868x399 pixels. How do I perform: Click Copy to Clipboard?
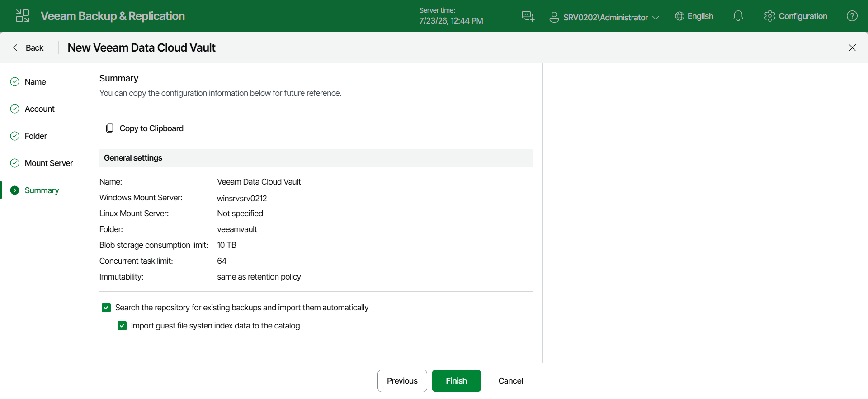coord(151,128)
